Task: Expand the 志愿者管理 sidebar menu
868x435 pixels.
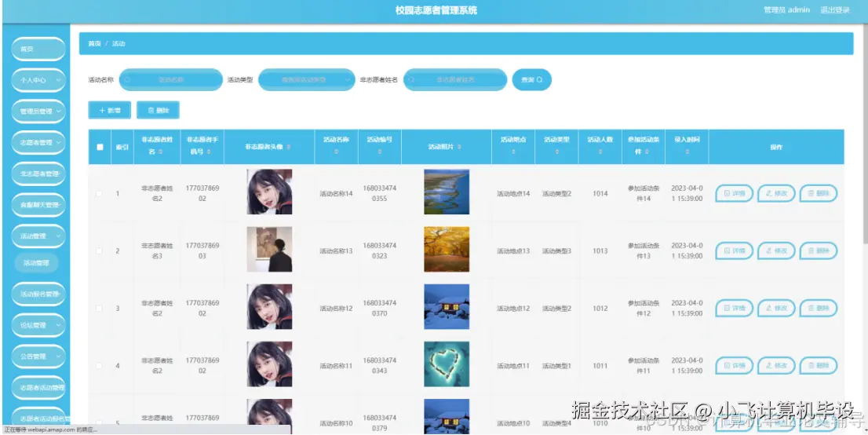Action: pyautogui.click(x=38, y=142)
